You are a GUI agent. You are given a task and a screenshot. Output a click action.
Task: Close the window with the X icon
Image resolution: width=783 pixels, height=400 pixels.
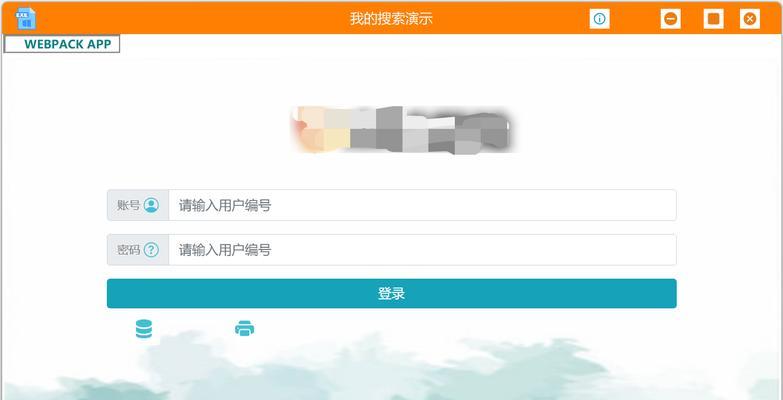click(x=750, y=19)
